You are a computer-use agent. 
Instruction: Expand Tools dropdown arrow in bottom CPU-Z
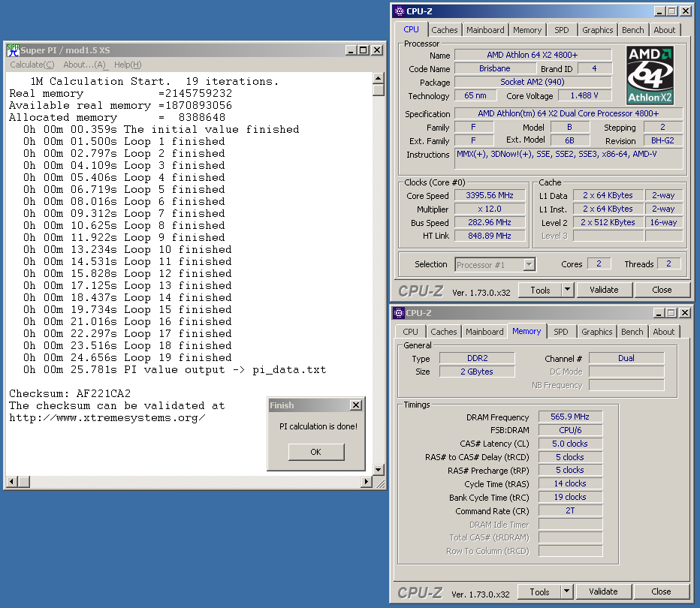[566, 592]
